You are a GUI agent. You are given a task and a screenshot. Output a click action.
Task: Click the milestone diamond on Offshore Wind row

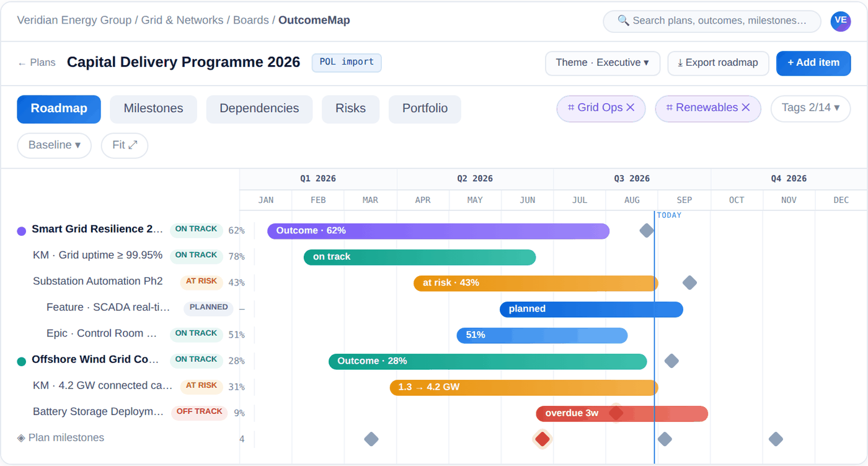671,361
